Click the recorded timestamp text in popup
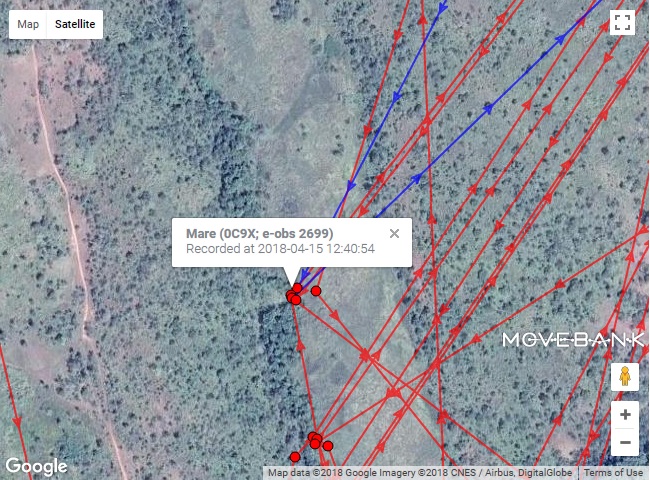This screenshot has width=650, height=480. click(280, 249)
